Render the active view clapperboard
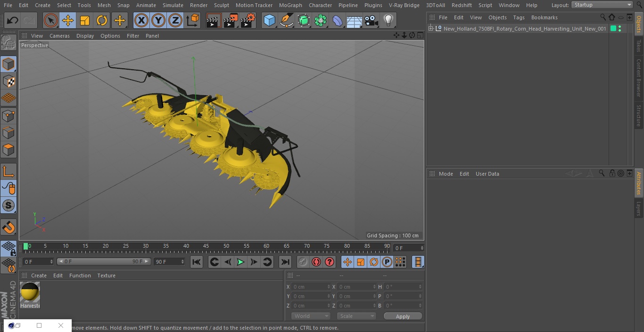This screenshot has width=644, height=332. (214, 20)
